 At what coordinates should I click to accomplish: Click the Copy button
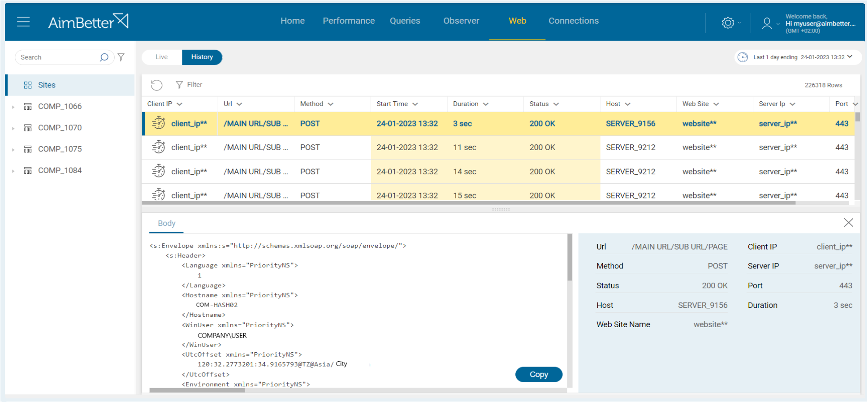pos(539,374)
